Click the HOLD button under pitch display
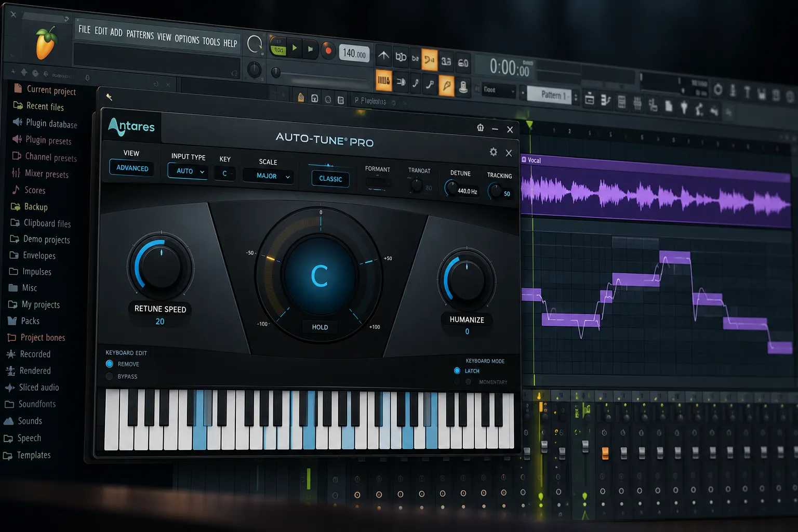798x532 pixels. point(320,327)
